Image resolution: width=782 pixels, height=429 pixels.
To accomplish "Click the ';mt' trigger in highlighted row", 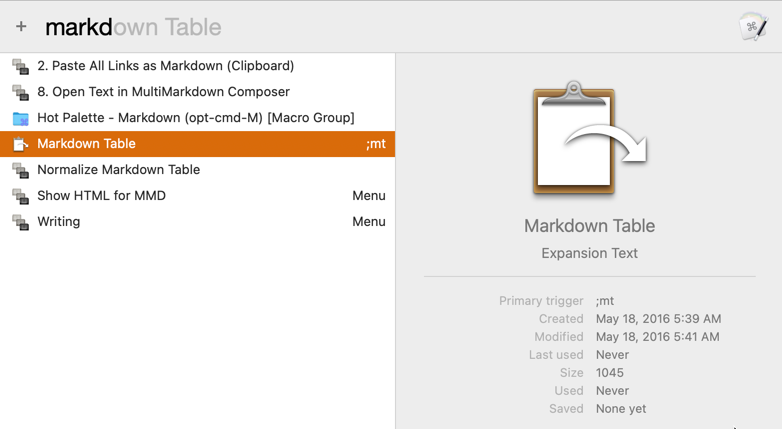I will (x=376, y=144).
